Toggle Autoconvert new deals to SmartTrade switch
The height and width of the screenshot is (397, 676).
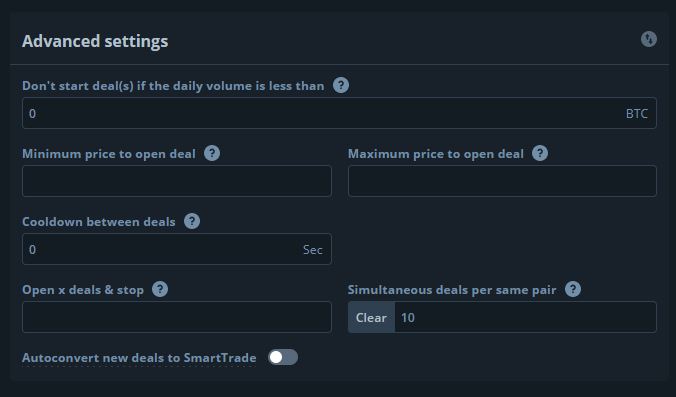283,357
